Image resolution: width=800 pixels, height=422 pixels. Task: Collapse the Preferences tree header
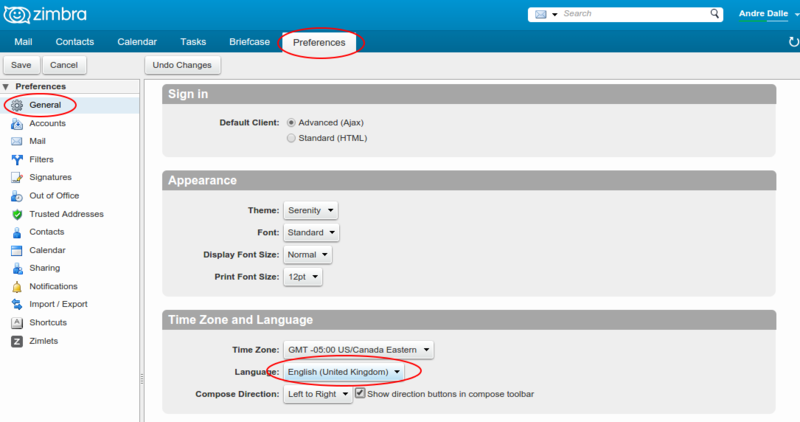6,87
